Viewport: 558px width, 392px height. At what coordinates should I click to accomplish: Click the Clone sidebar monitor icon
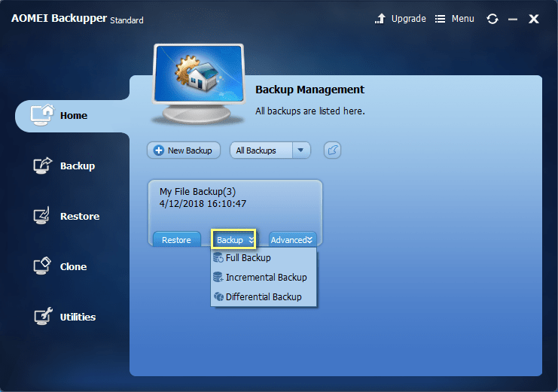(x=42, y=266)
